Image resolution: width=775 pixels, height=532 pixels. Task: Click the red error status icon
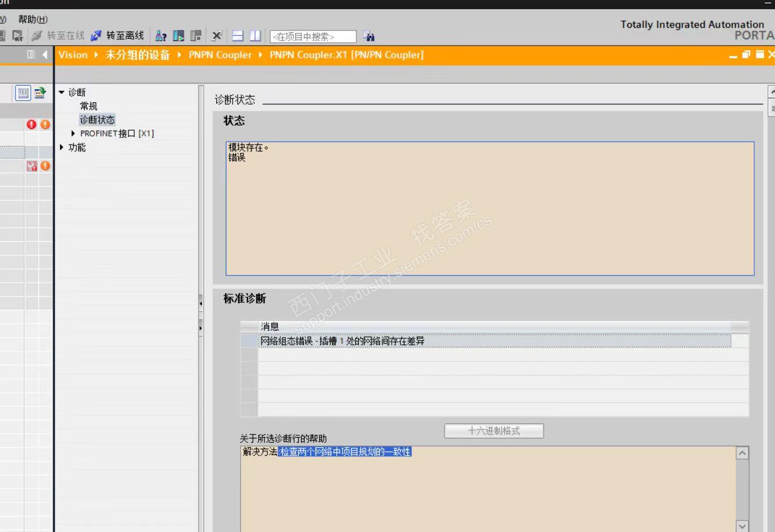[31, 124]
